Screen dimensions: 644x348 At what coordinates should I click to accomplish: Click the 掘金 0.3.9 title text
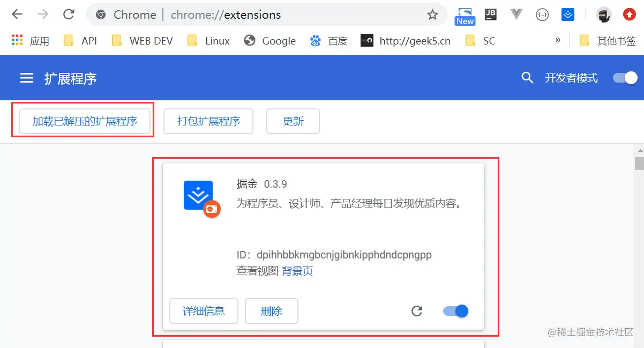pyautogui.click(x=261, y=184)
